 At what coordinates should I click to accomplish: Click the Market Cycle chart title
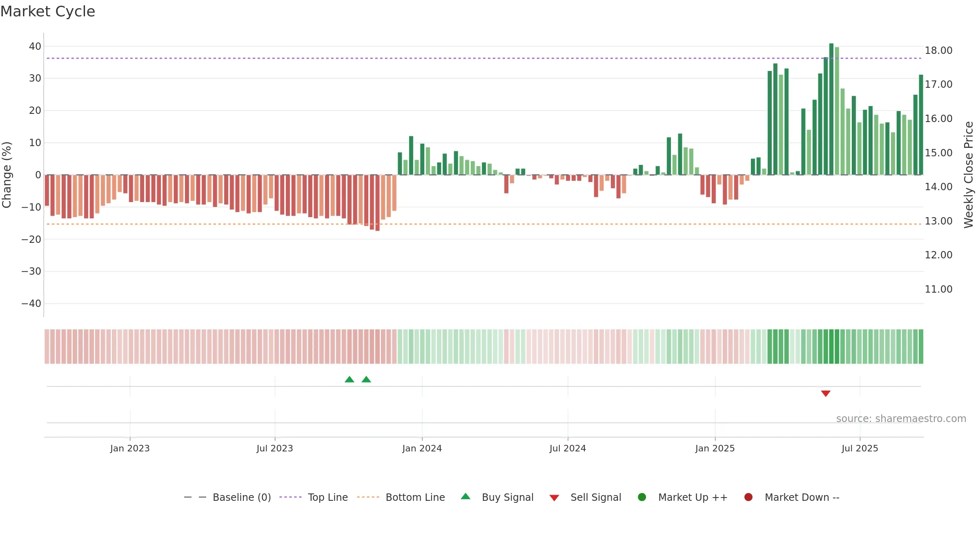point(48,11)
